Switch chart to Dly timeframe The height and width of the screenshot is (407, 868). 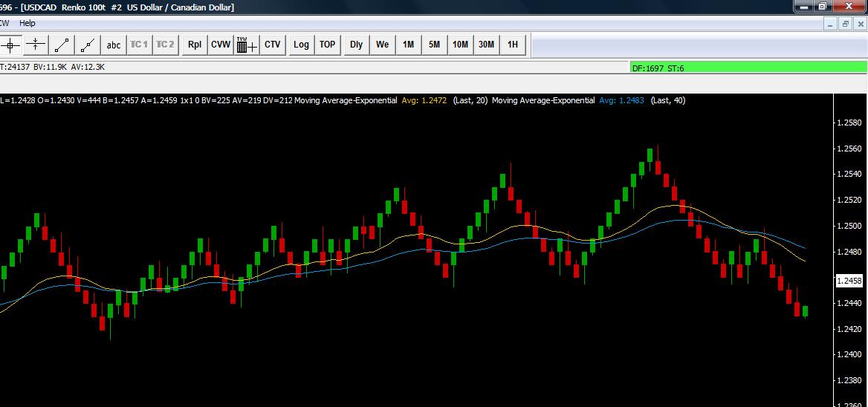[357, 45]
